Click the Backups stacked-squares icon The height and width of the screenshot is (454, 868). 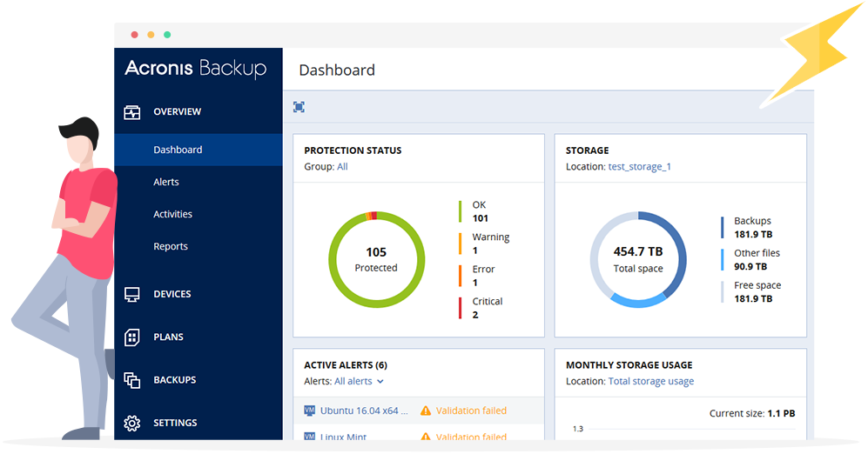coord(132,380)
